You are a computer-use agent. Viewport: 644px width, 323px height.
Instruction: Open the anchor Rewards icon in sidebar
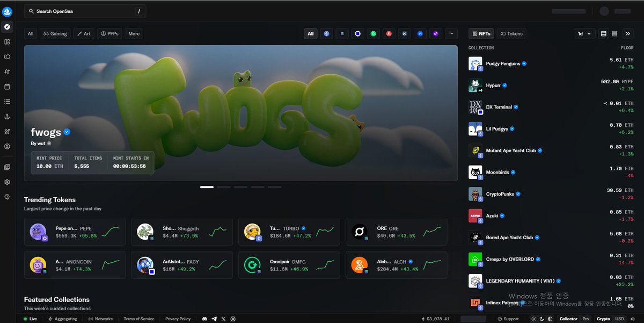[x=7, y=117]
